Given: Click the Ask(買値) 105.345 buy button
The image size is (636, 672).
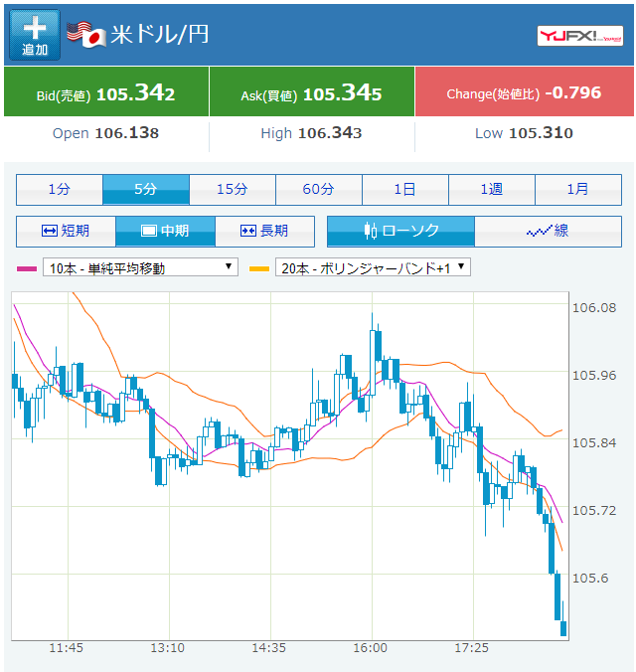Looking at the screenshot, I should click(311, 93).
